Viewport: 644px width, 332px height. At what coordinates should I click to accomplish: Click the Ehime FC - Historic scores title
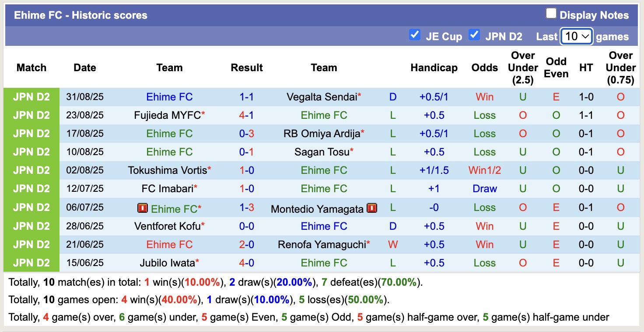click(x=80, y=15)
